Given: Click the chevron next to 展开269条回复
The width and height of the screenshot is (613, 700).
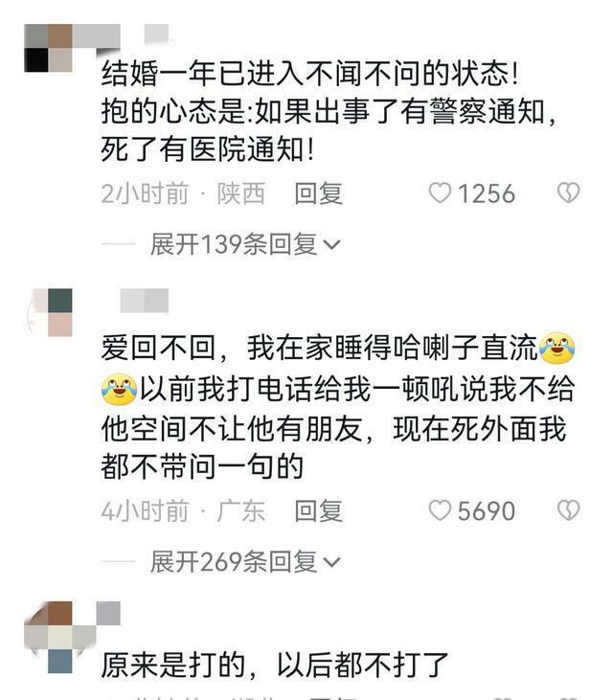Looking at the screenshot, I should coord(331,562).
